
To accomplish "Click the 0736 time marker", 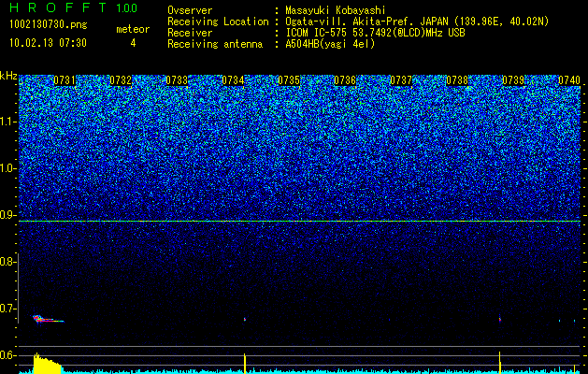I will (345, 80).
